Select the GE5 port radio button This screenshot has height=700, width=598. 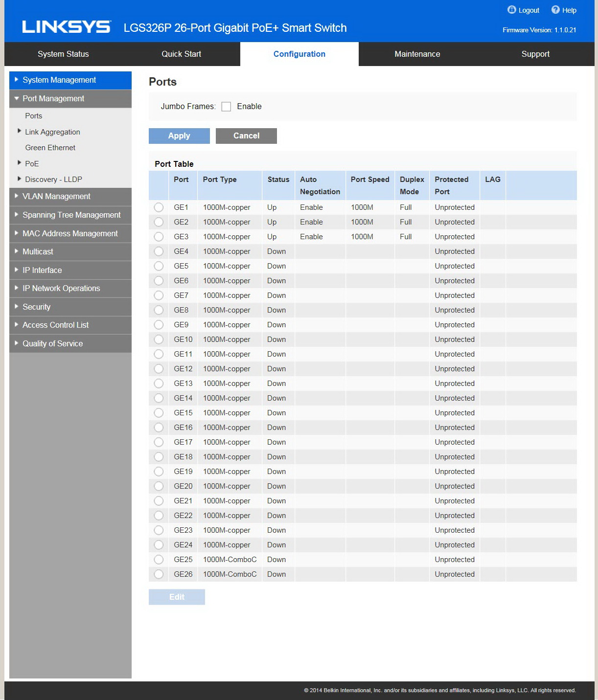coord(159,266)
